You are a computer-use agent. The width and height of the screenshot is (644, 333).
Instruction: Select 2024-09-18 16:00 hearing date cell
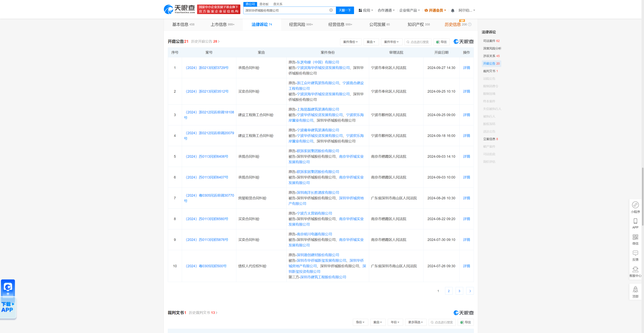[x=441, y=136]
